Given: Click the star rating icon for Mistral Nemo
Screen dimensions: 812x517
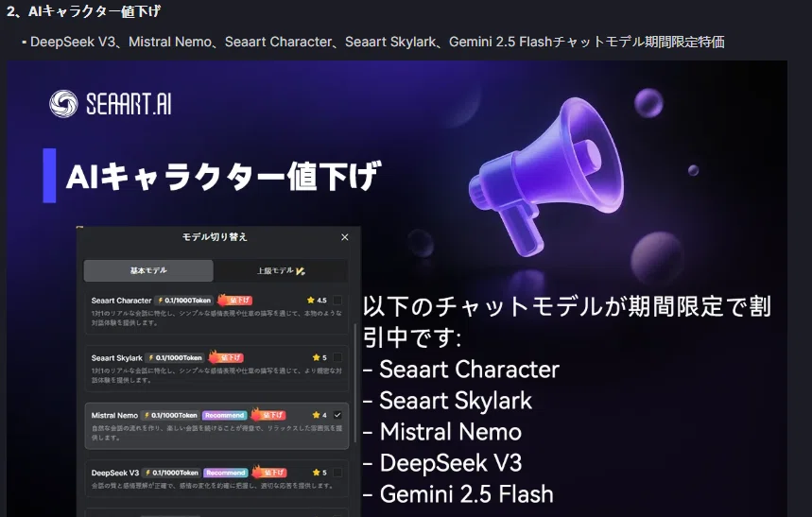Looking at the screenshot, I should pos(316,415).
